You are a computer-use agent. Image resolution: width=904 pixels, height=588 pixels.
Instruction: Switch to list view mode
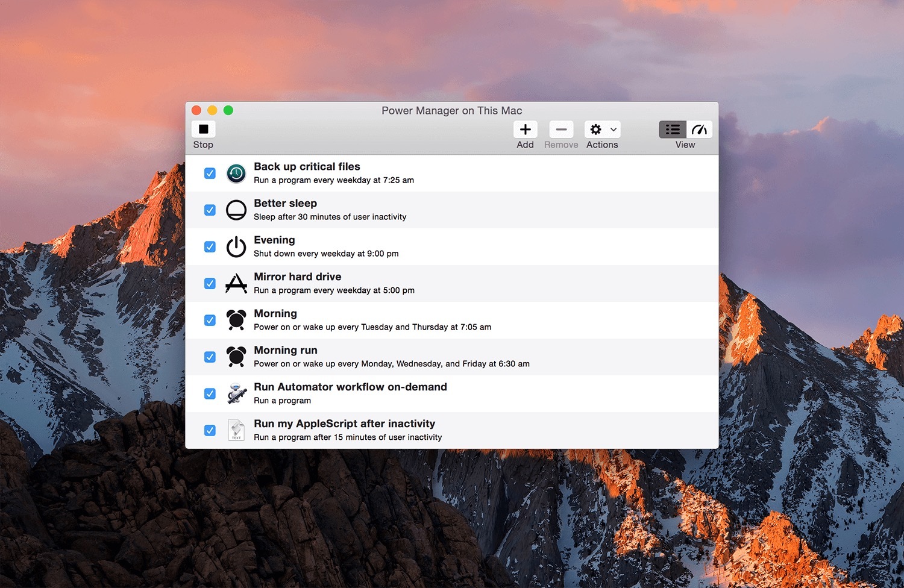click(x=673, y=130)
